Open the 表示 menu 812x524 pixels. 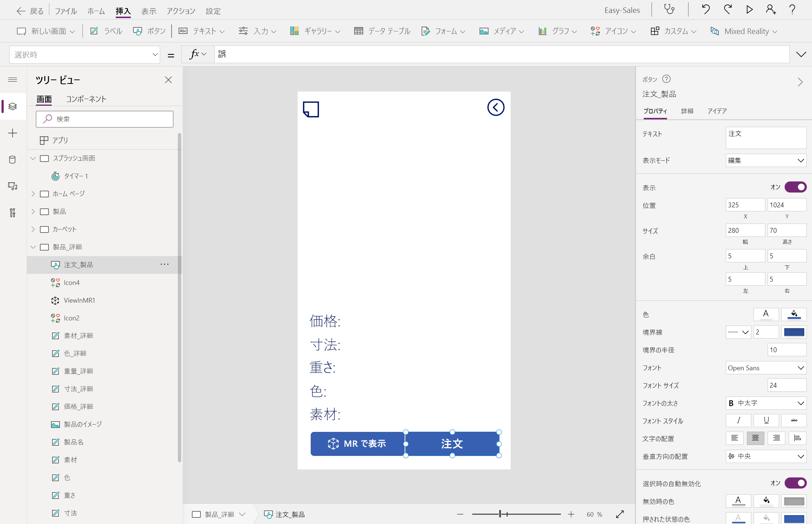(149, 11)
